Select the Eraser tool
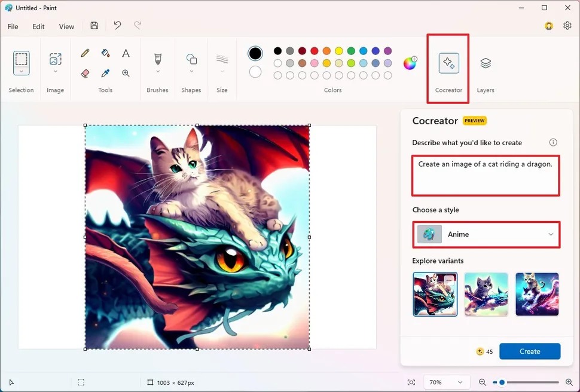The height and width of the screenshot is (392, 580). click(x=85, y=73)
